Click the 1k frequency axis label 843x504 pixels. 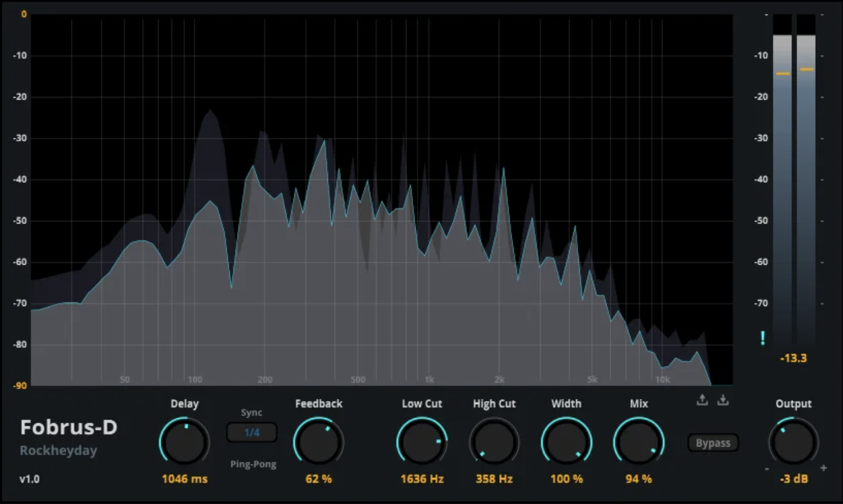click(x=428, y=380)
